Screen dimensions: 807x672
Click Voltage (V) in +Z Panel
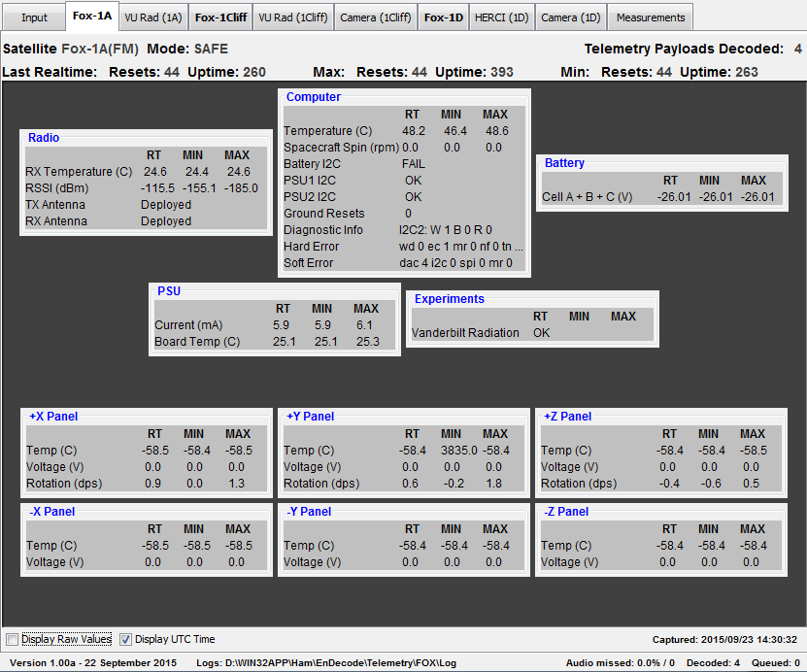pos(569,467)
